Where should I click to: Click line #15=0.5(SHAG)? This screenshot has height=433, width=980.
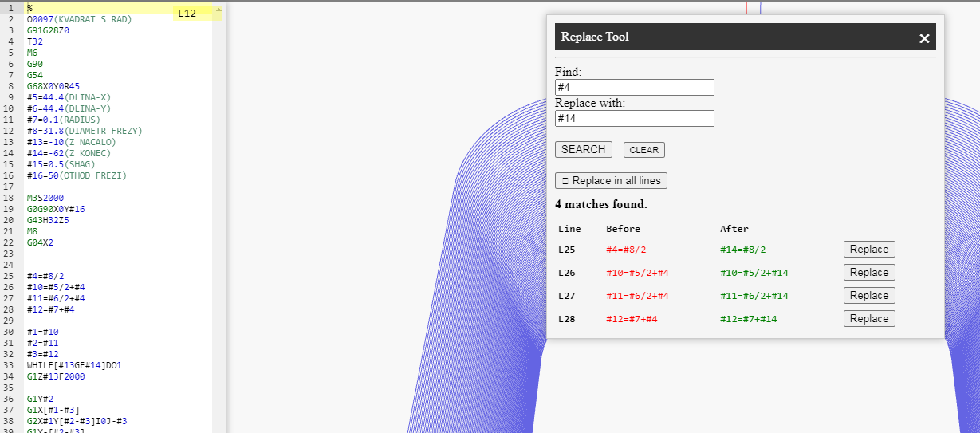(61, 164)
